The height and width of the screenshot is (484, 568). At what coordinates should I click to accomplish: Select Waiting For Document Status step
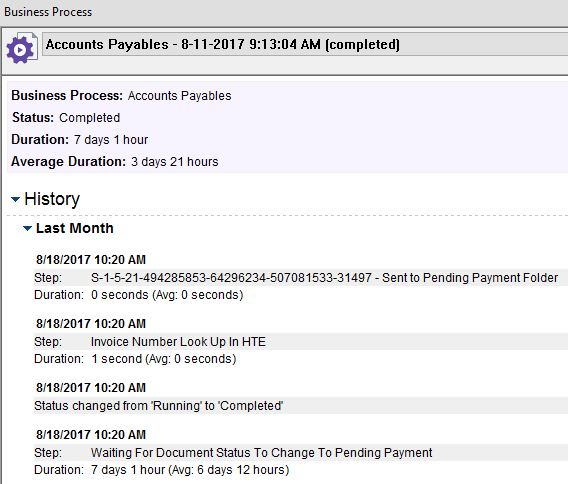click(301, 453)
